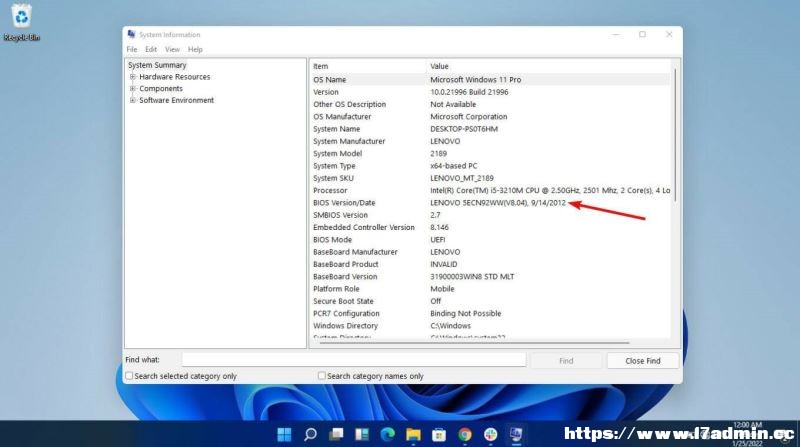Select the Secure Boot State row
Screen dimensions: 800x447
coord(490,301)
